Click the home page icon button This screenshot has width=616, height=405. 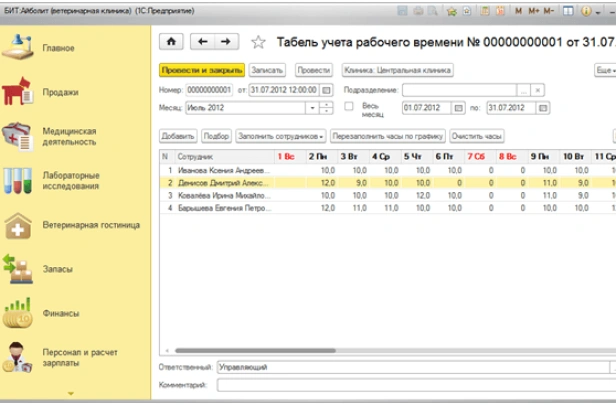point(170,42)
